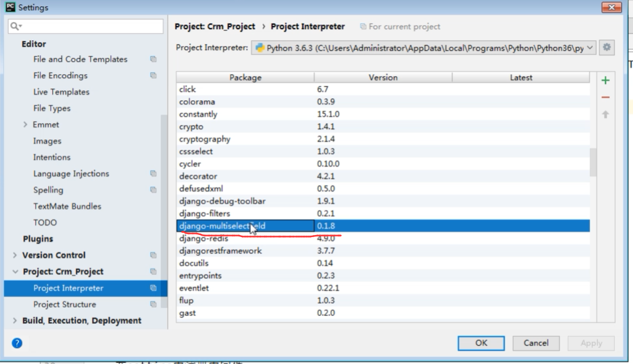Select the djangorestframework package row

pos(383,251)
